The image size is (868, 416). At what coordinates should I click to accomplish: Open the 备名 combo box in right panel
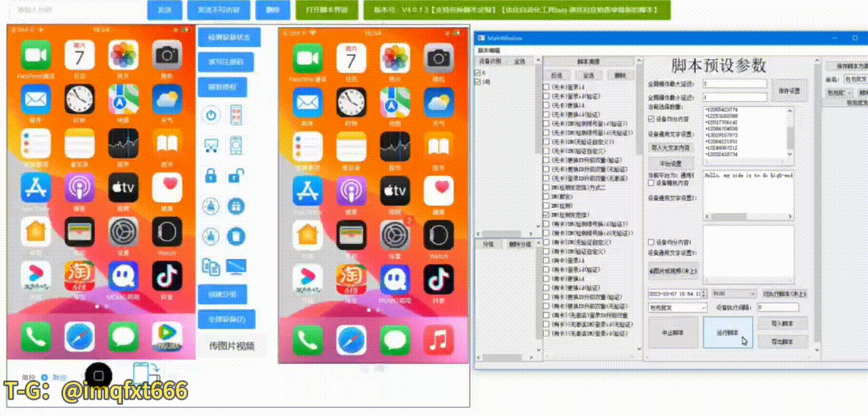point(856,79)
